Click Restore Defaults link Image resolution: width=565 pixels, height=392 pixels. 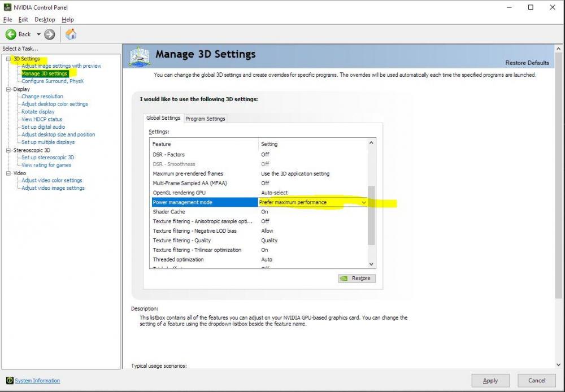click(x=527, y=63)
